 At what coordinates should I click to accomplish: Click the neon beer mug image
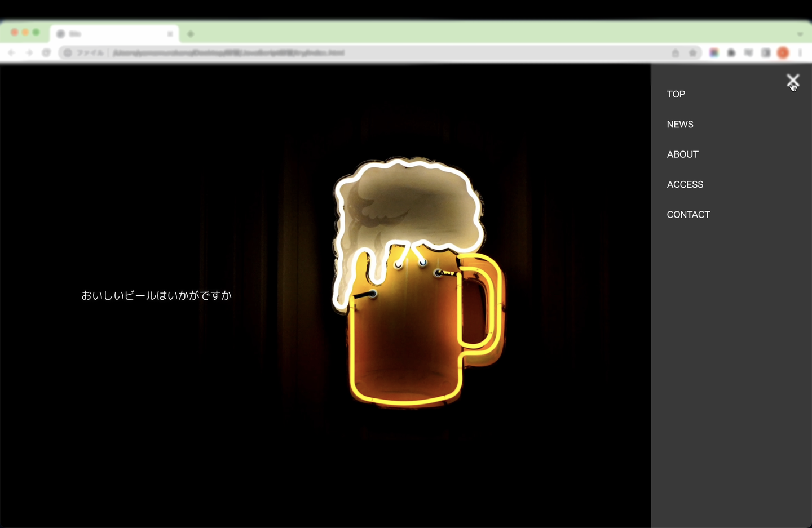(x=416, y=282)
